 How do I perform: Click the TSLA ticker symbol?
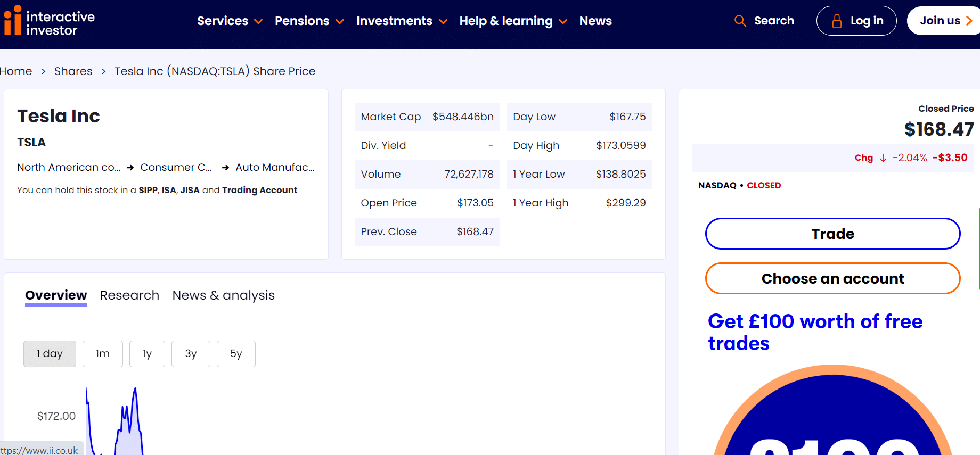click(31, 142)
